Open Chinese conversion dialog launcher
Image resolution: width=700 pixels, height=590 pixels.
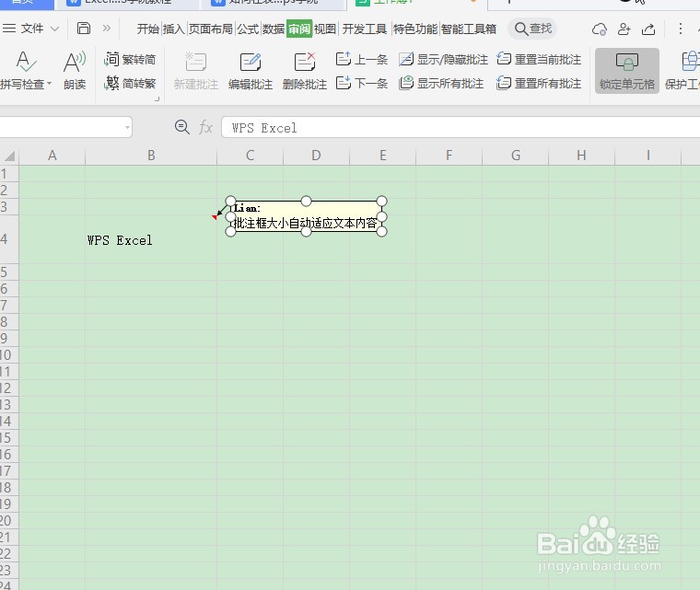tap(157, 98)
